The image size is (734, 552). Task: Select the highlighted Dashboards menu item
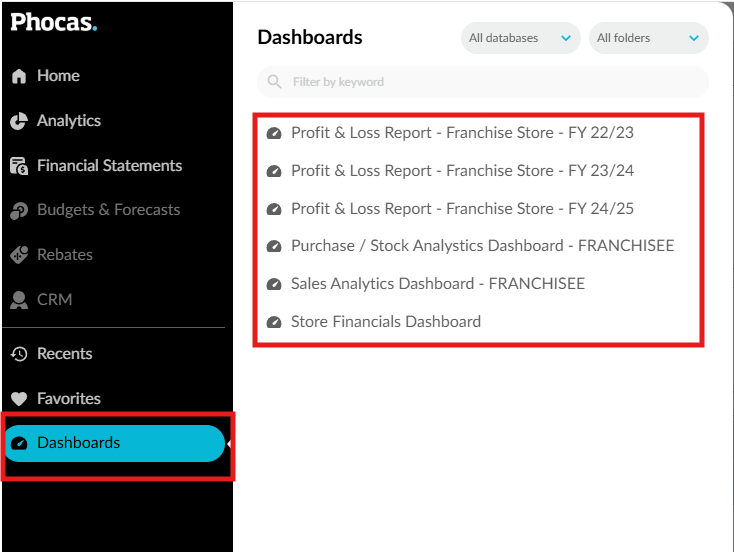(x=115, y=443)
